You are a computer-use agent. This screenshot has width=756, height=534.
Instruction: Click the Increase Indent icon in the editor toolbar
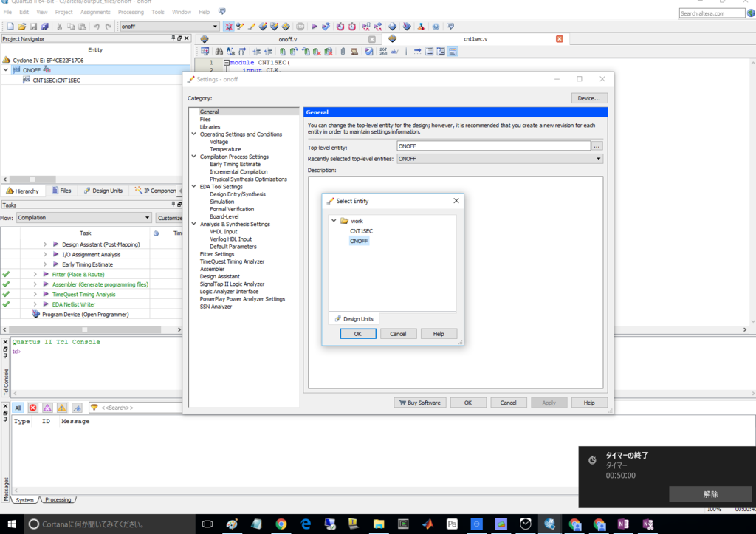pyautogui.click(x=257, y=52)
